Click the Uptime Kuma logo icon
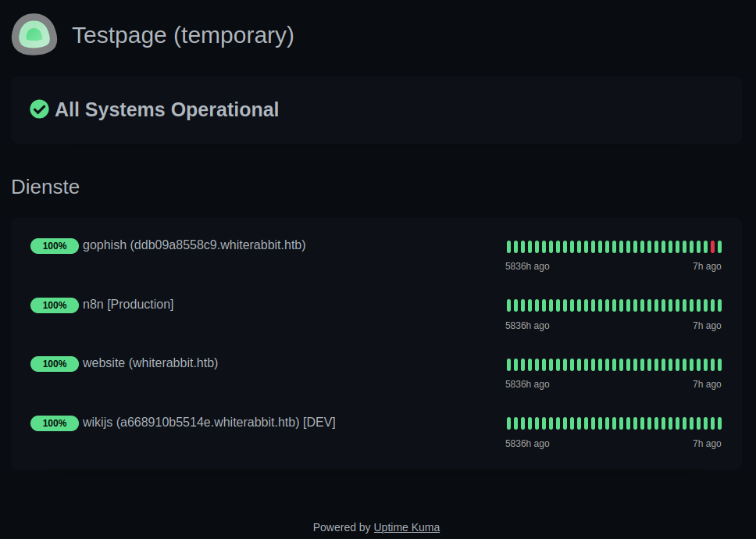Image resolution: width=756 pixels, height=539 pixels. coord(34,35)
